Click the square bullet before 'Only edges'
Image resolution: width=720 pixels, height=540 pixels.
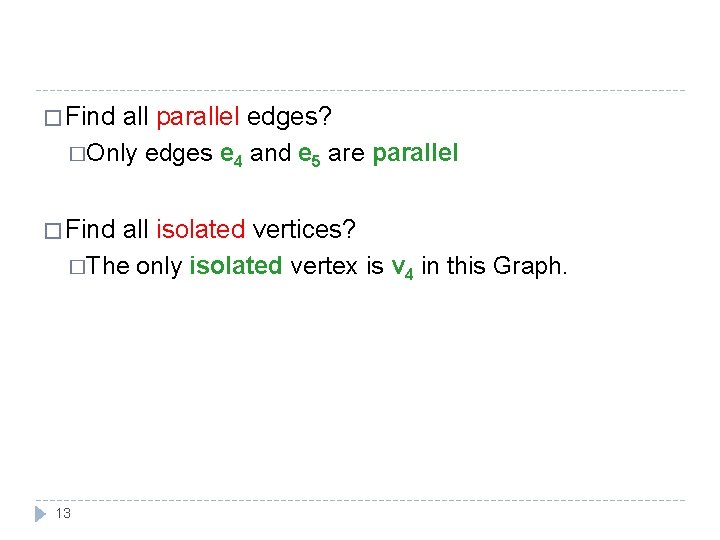click(77, 154)
